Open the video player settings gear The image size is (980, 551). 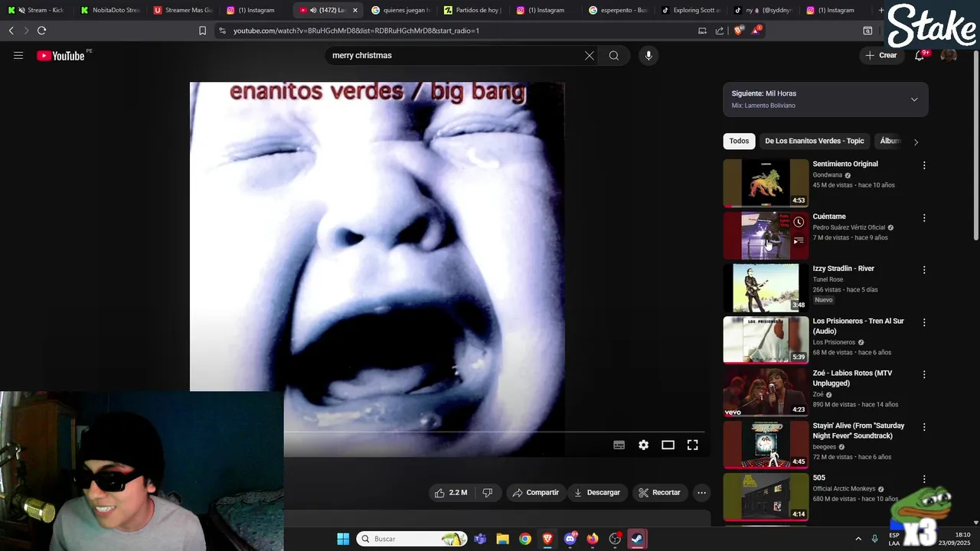644,445
